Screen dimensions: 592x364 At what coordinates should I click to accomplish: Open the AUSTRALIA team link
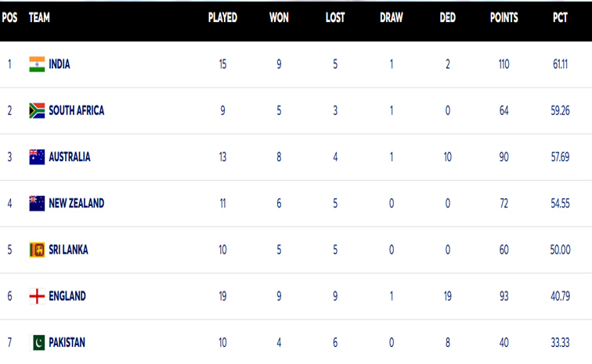(70, 157)
